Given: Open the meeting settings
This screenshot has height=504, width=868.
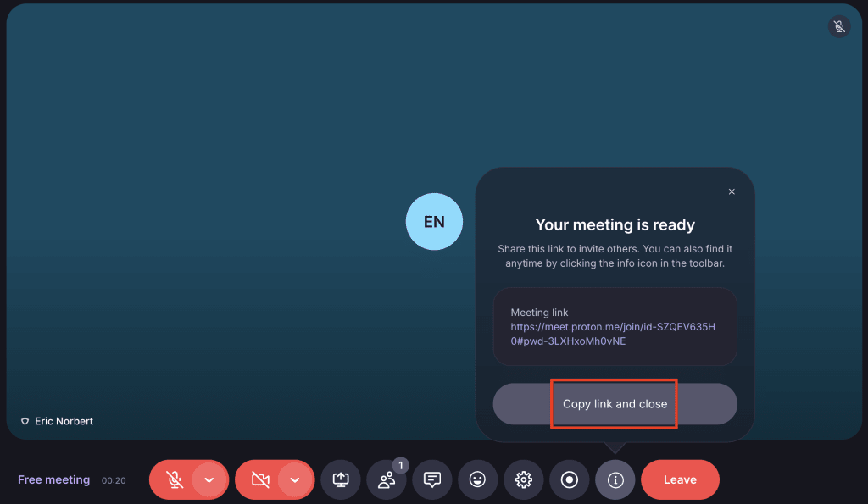Looking at the screenshot, I should click(x=523, y=479).
